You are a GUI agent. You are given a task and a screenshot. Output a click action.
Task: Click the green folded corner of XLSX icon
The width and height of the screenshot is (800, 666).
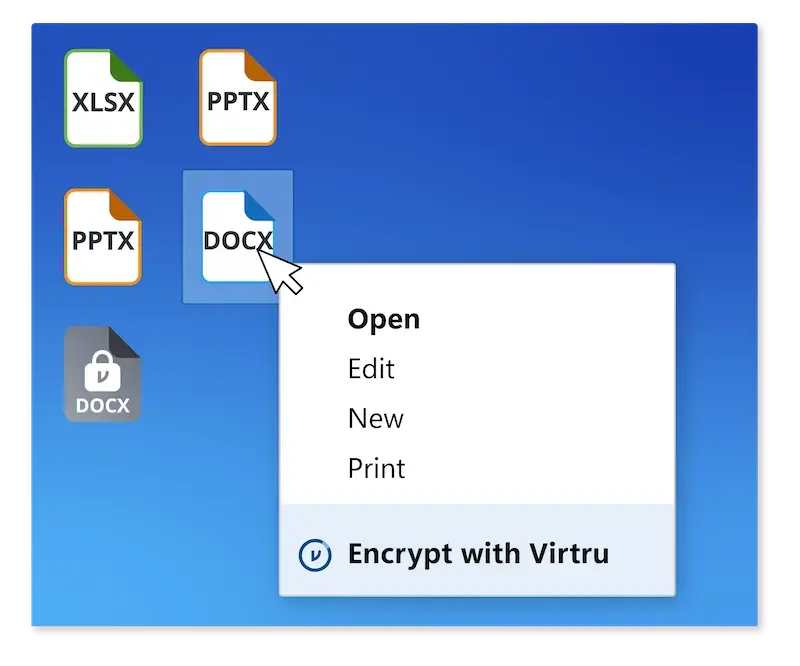click(126, 66)
